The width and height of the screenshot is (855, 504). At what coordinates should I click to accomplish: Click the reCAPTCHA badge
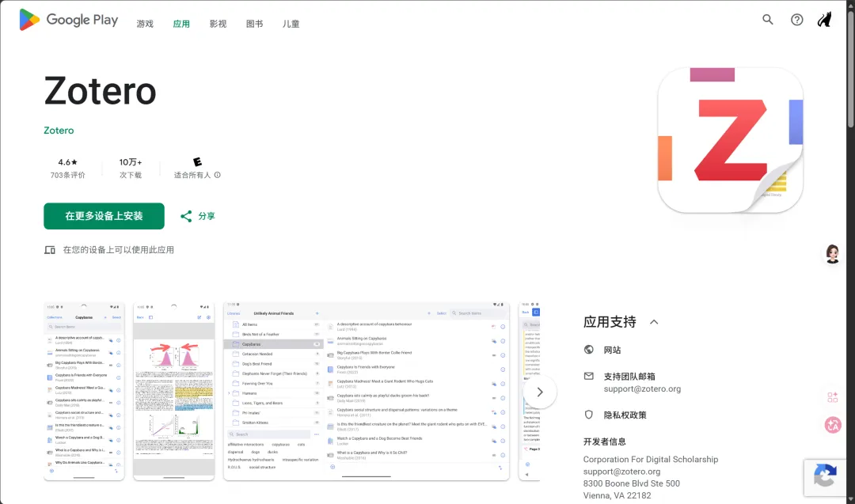click(x=825, y=477)
